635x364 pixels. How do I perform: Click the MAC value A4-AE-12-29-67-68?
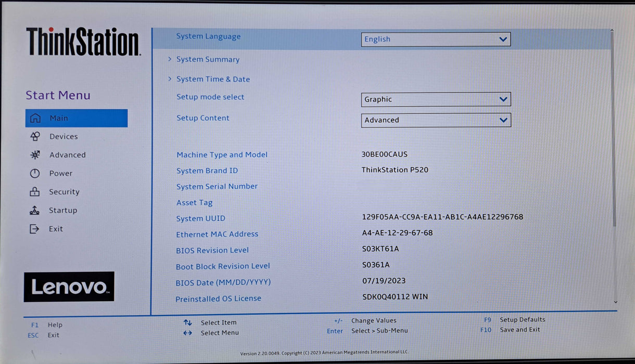click(398, 233)
